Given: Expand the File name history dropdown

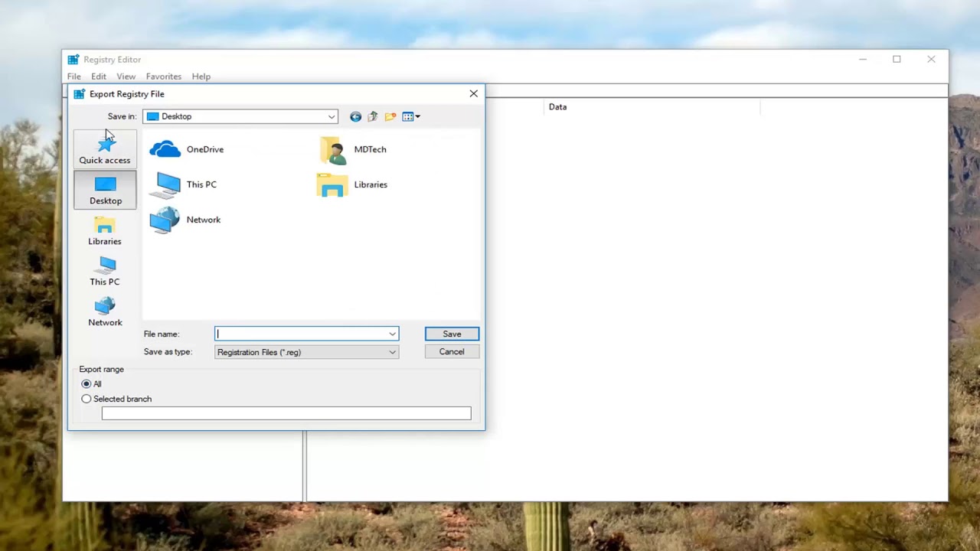Looking at the screenshot, I should click(x=392, y=334).
